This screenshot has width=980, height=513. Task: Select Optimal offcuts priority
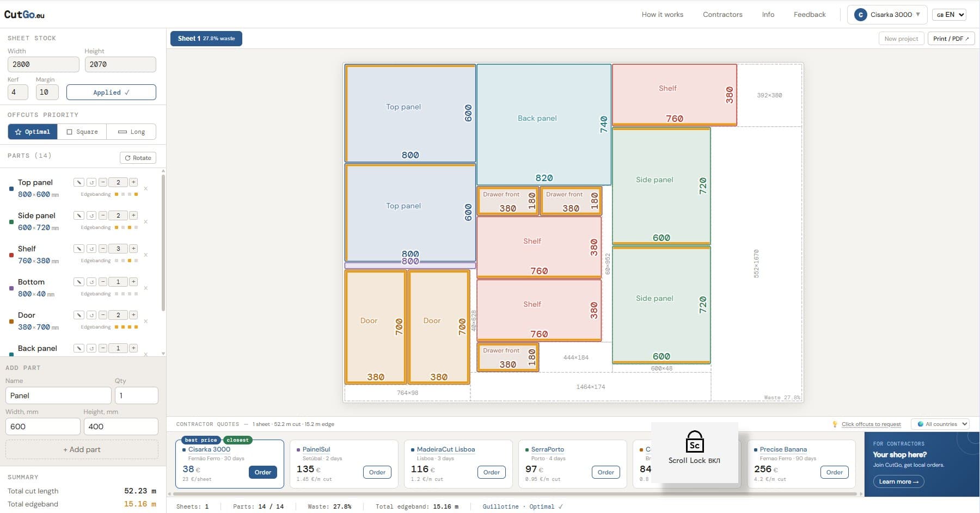pos(33,132)
